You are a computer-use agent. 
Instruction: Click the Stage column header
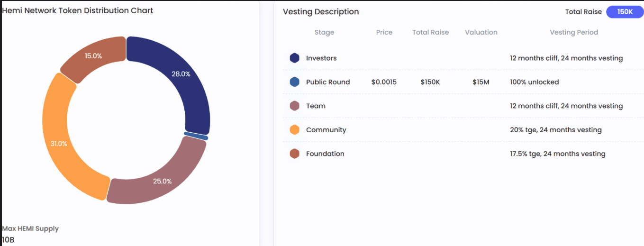coord(324,32)
